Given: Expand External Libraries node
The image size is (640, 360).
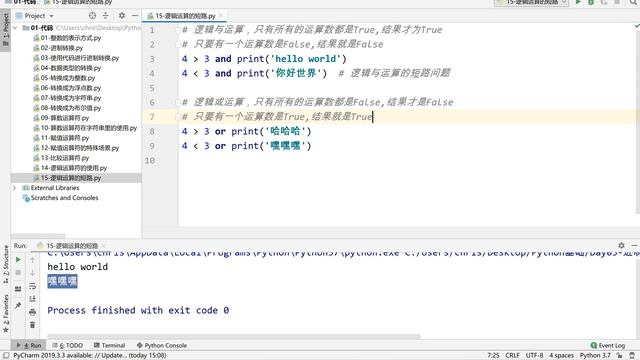Looking at the screenshot, I should [15, 188].
